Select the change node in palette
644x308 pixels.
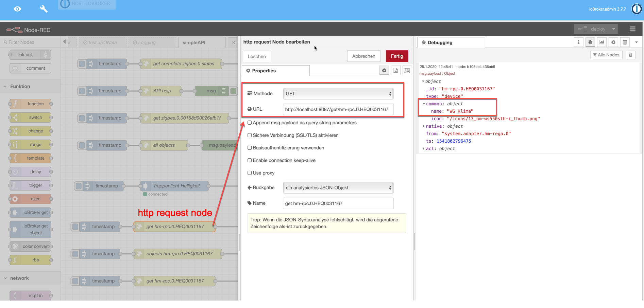31,131
